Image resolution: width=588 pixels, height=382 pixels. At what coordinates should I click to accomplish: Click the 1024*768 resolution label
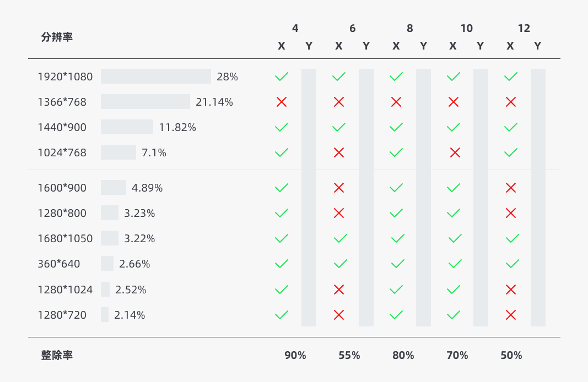(62, 152)
